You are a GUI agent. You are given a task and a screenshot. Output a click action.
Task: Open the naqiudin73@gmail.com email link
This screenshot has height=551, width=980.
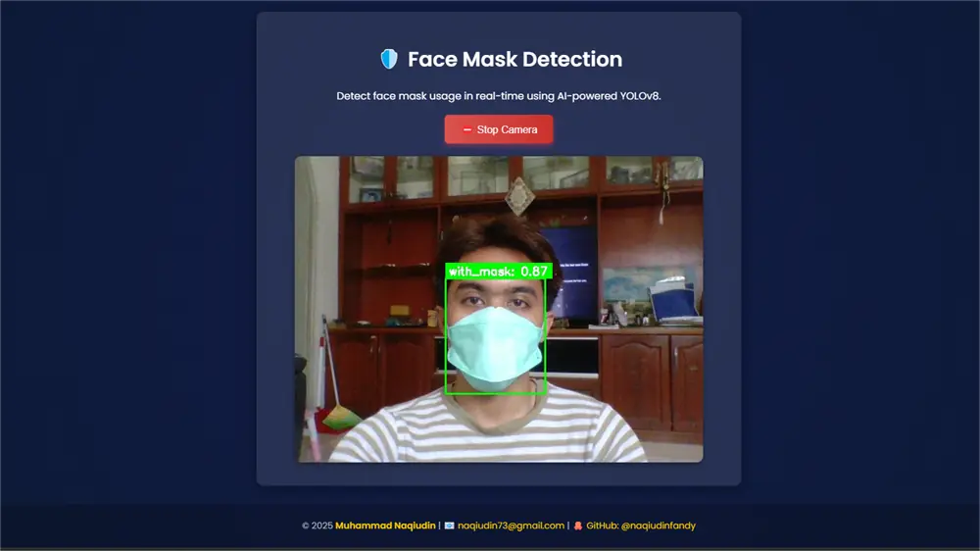coord(511,526)
